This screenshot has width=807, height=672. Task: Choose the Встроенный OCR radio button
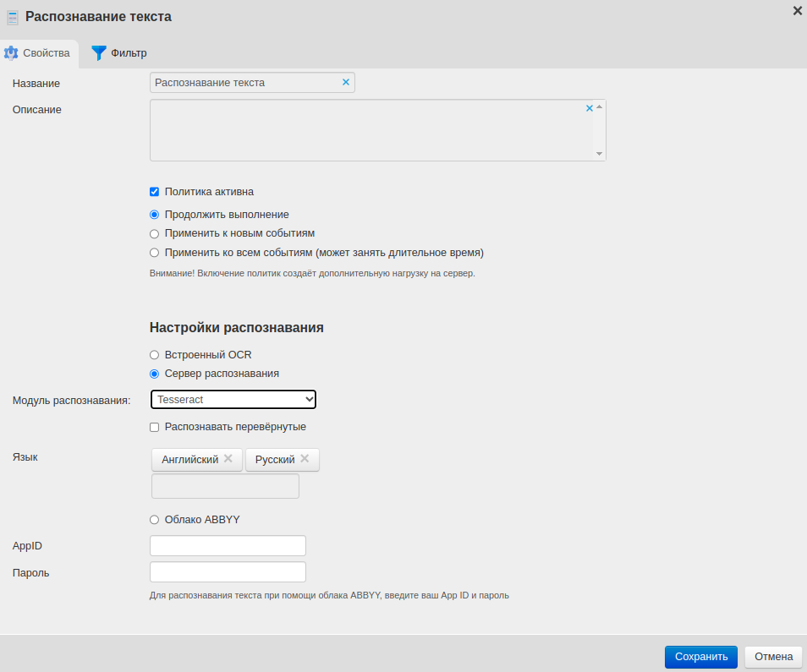tap(154, 355)
